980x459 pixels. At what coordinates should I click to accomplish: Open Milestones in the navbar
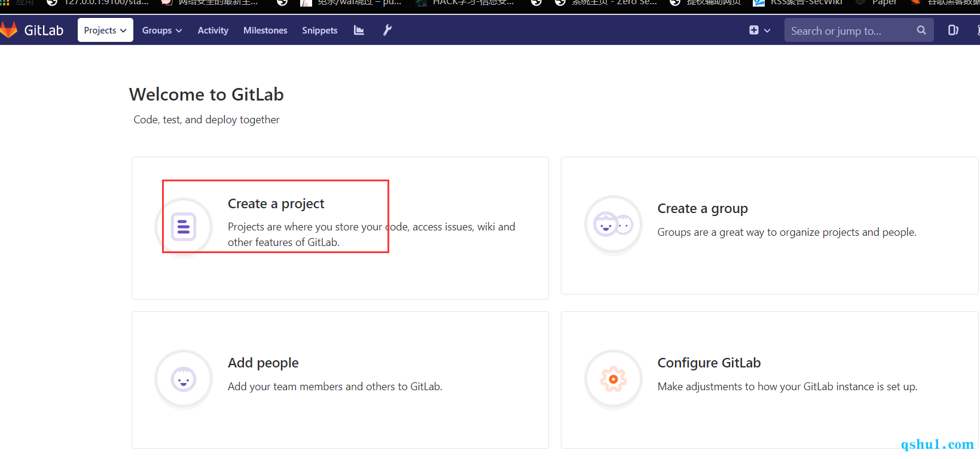[x=265, y=30]
